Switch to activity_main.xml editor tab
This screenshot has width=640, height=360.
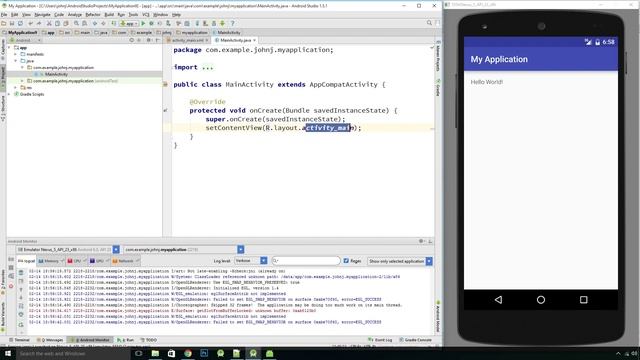point(187,40)
